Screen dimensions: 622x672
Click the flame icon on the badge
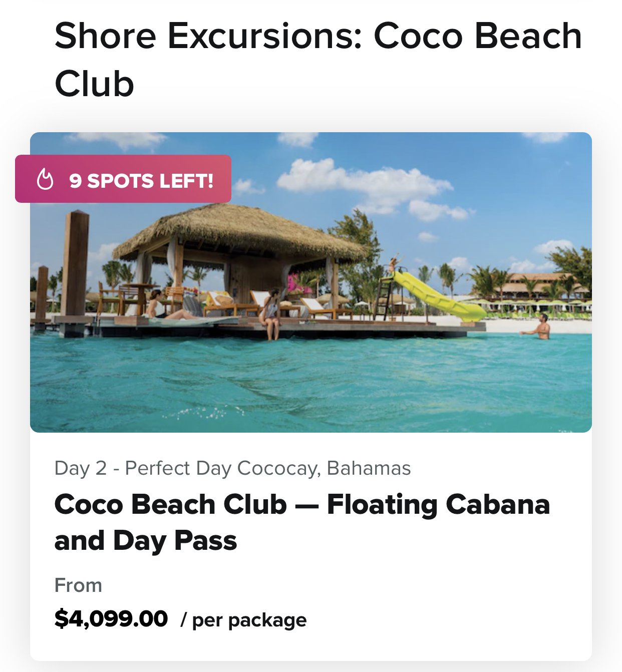pyautogui.click(x=45, y=179)
